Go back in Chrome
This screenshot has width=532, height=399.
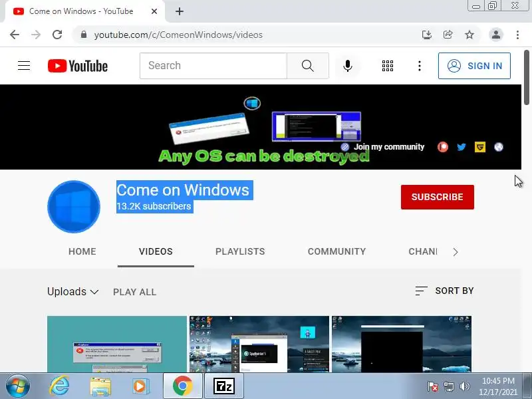[15, 35]
